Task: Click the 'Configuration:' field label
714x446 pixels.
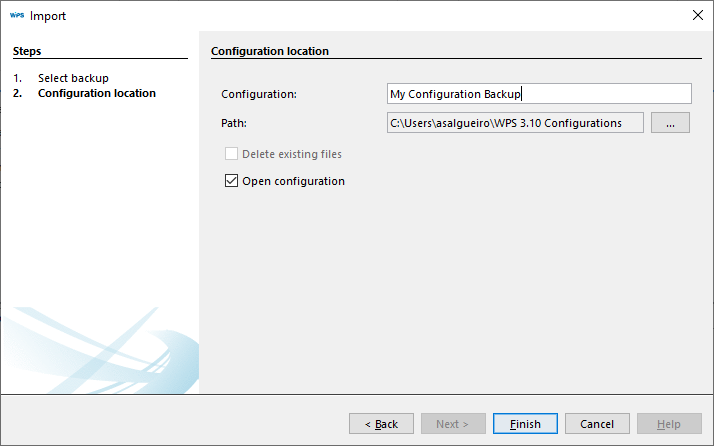Action: [259, 94]
